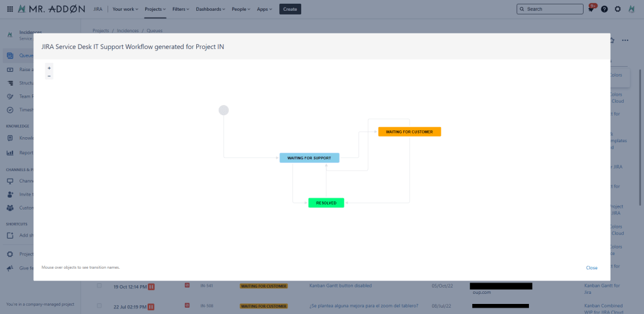The width and height of the screenshot is (644, 314).
Task: Open the Projects dropdown menu
Action: click(155, 9)
